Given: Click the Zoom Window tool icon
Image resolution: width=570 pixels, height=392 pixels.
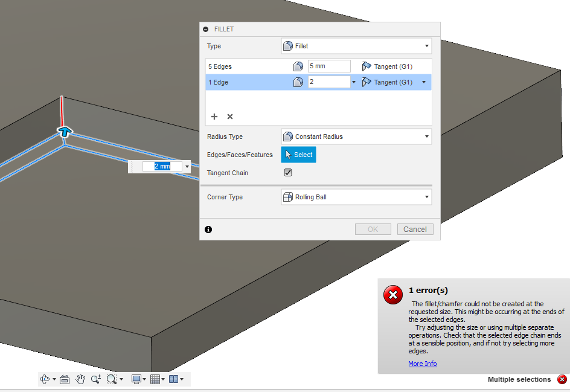Looking at the screenshot, I should 112,379.
